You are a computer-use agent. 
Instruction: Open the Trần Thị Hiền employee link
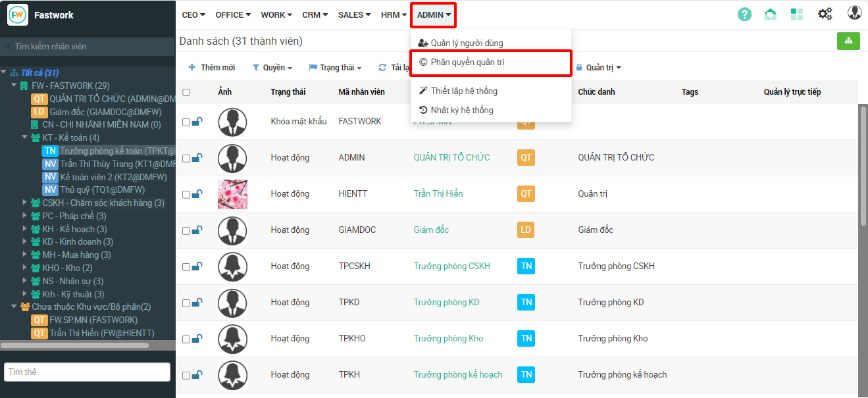click(438, 193)
